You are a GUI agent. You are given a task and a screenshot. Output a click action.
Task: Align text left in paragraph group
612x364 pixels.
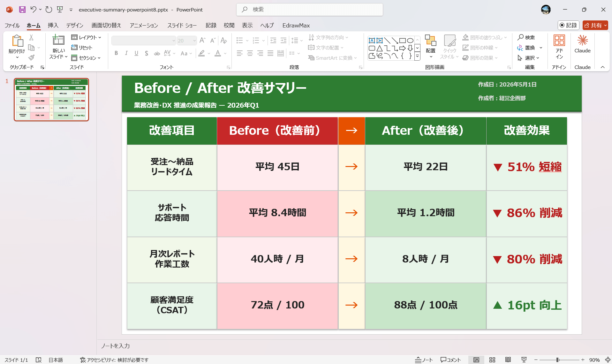pos(240,53)
